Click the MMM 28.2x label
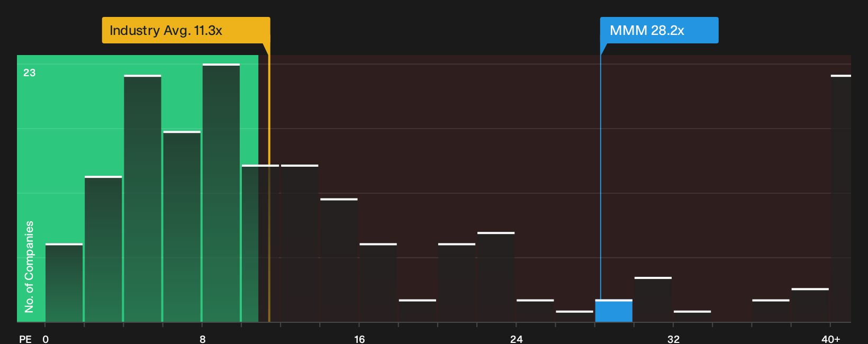 (659, 30)
